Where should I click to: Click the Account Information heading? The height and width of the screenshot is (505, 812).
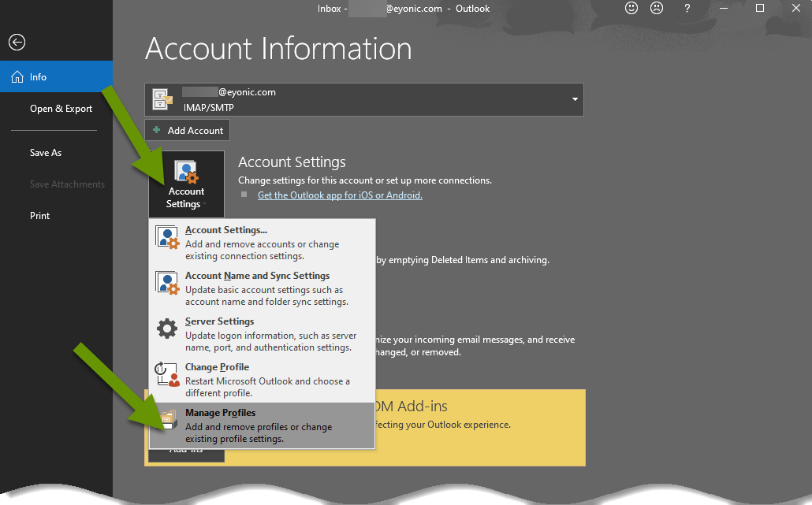[x=278, y=49]
